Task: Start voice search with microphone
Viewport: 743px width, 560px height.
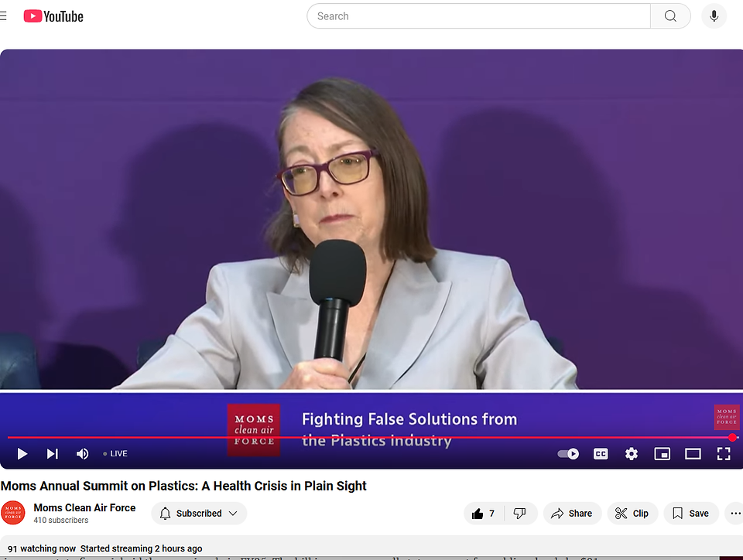Action: point(714,16)
